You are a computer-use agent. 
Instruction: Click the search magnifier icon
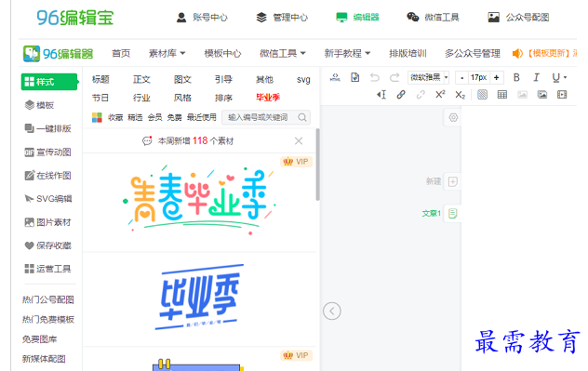coord(302,118)
